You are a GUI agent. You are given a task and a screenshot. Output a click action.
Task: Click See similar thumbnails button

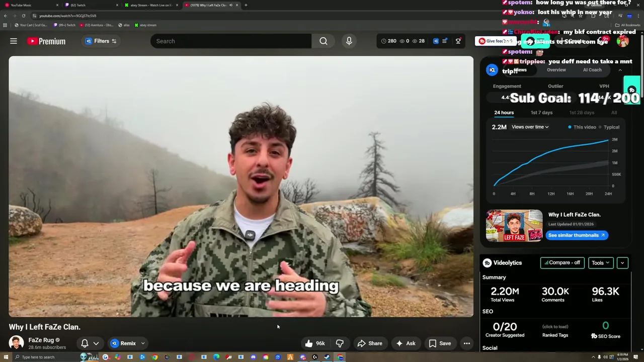click(x=577, y=235)
